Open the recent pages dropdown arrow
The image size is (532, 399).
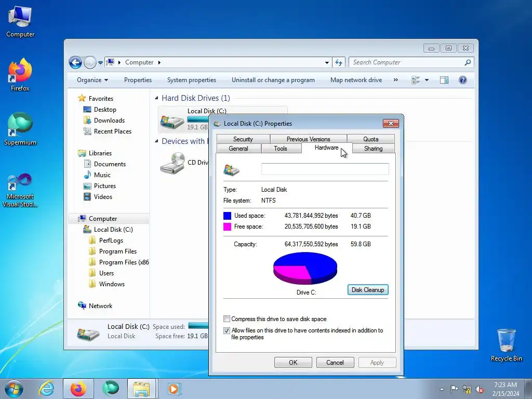point(100,63)
